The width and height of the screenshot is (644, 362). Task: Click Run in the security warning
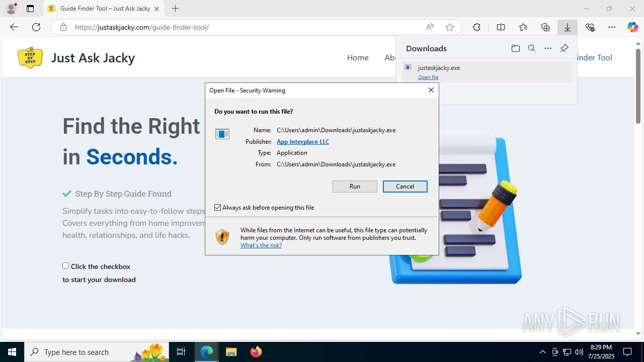point(355,187)
